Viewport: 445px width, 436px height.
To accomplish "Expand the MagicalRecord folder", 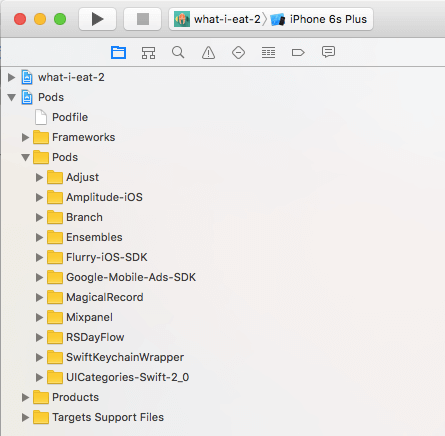I will pos(39,297).
